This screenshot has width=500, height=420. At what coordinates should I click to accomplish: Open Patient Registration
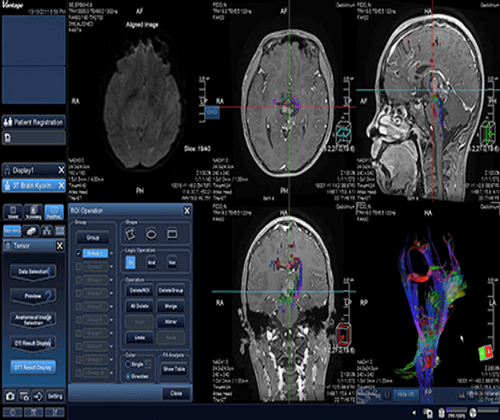pos(33,122)
